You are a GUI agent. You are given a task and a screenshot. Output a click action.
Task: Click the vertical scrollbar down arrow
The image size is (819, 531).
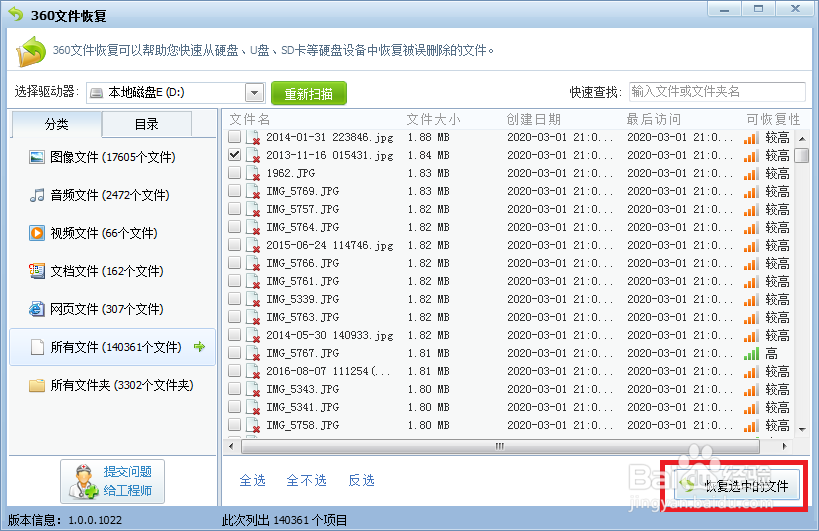802,429
